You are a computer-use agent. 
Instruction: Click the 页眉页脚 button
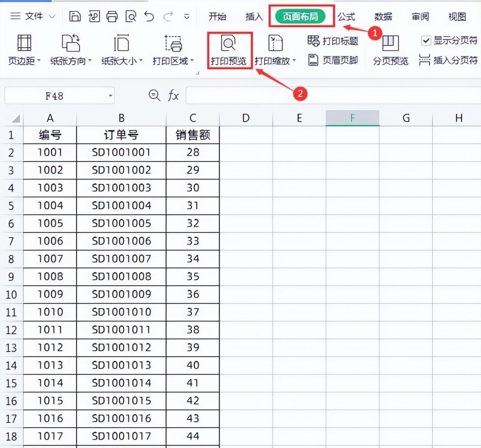pyautogui.click(x=333, y=60)
